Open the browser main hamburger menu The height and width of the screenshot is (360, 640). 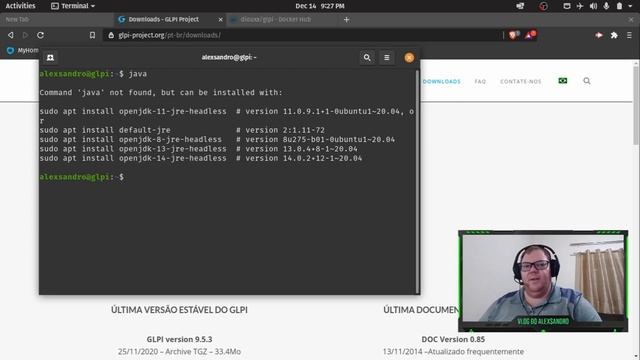629,35
